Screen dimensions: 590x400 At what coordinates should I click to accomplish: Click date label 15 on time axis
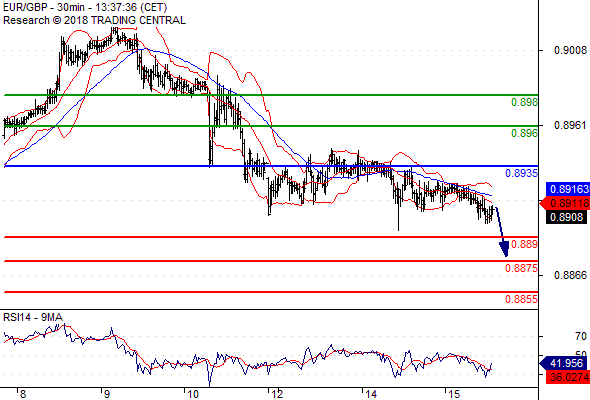454,394
